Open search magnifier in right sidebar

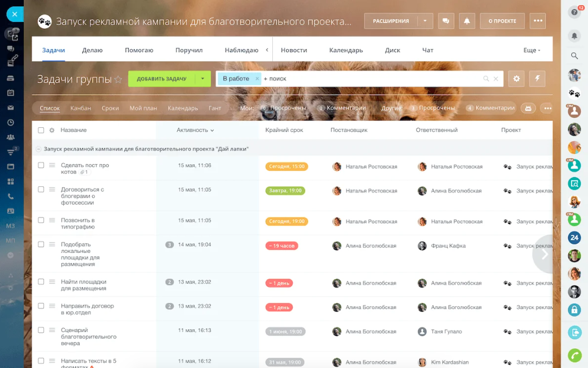click(574, 56)
